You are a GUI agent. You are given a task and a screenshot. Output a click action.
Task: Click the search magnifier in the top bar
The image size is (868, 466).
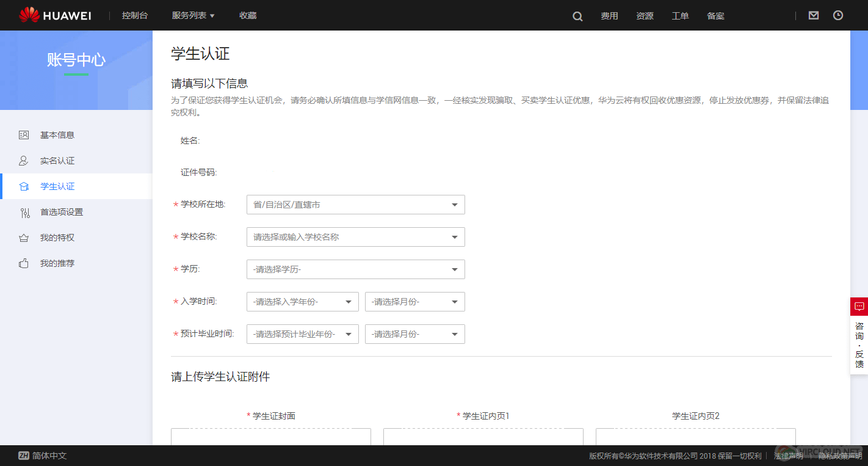coord(577,15)
